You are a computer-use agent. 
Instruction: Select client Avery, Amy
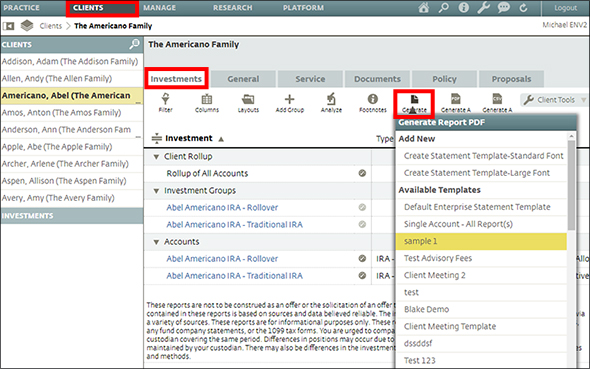71,198
